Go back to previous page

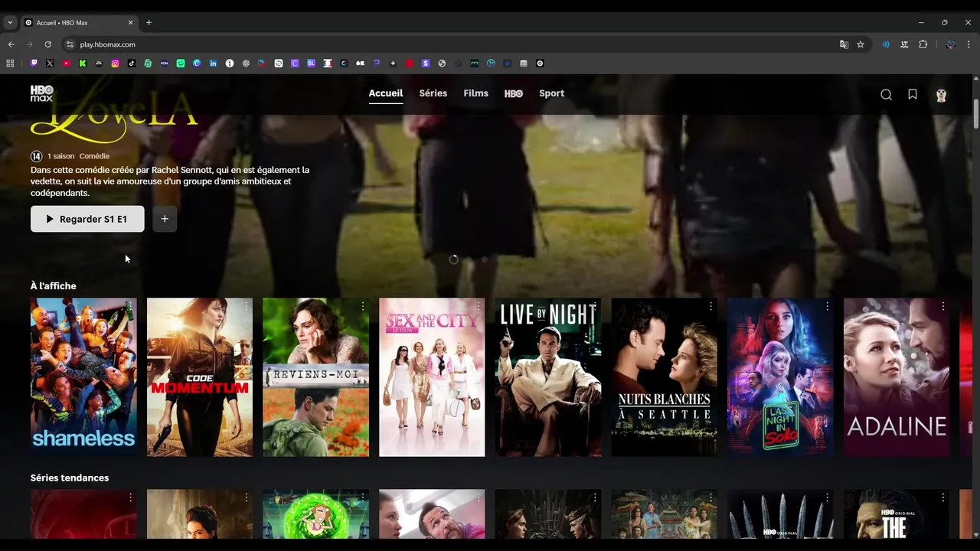click(11, 44)
